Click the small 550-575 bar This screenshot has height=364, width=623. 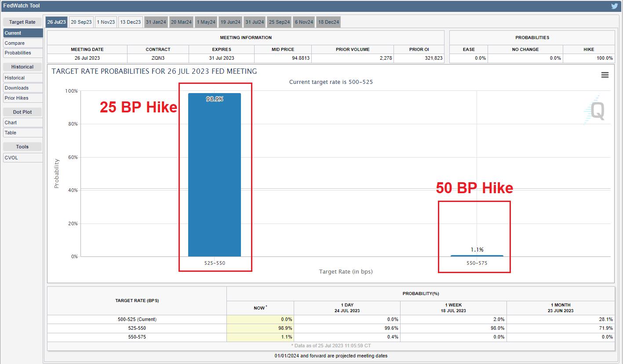[x=477, y=256]
